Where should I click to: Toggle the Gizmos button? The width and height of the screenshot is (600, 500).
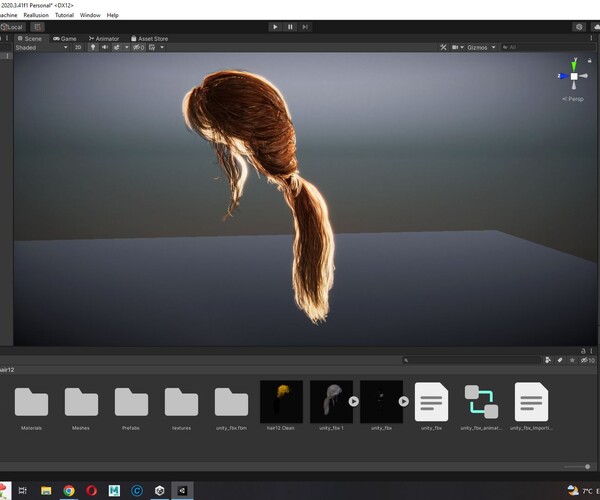point(477,47)
